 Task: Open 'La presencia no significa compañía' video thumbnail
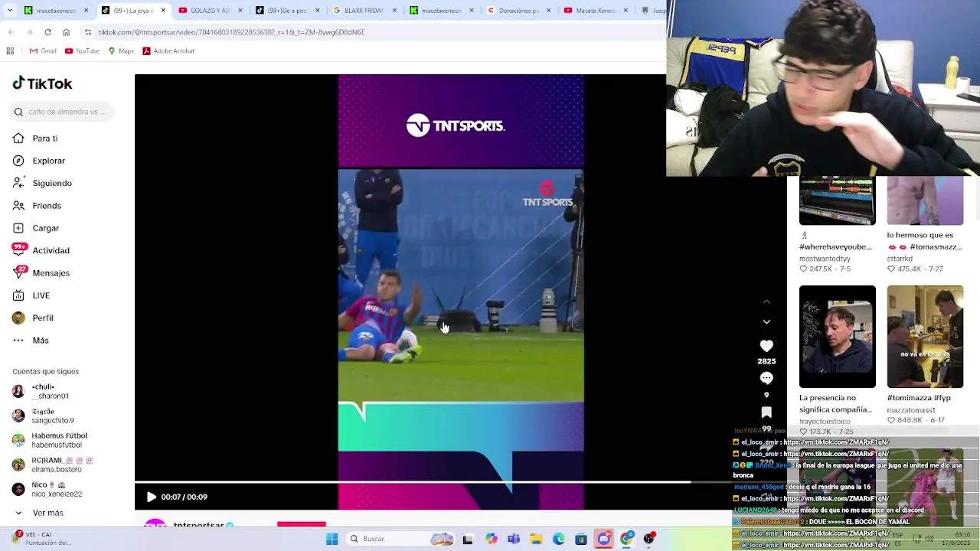[x=837, y=337]
